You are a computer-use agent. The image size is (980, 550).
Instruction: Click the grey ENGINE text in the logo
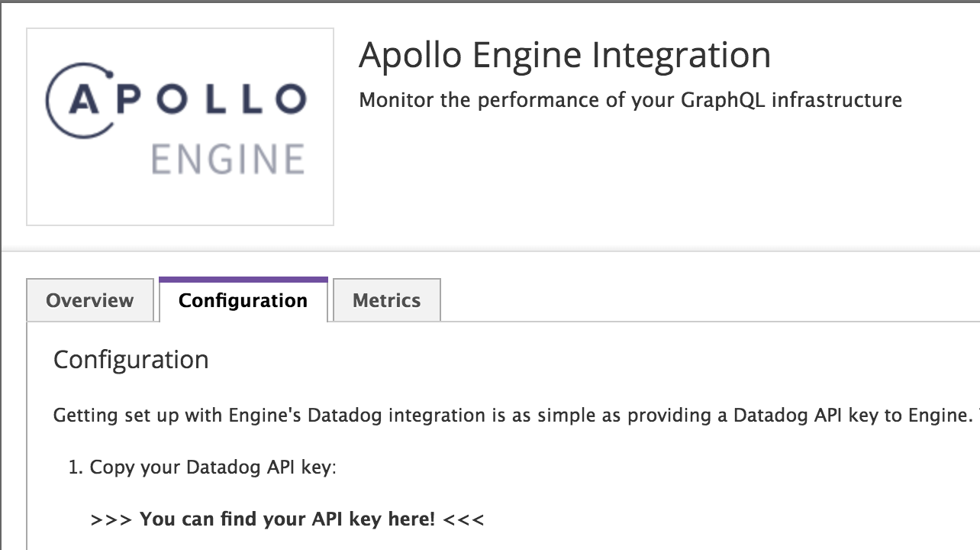pos(227,160)
